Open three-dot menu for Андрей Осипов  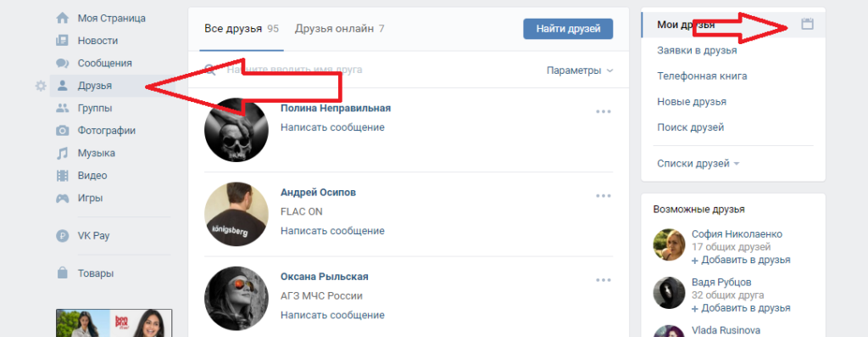[x=604, y=195]
